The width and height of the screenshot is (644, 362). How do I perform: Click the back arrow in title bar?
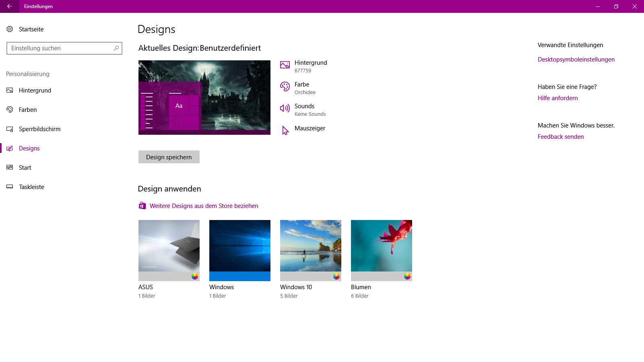pos(10,6)
